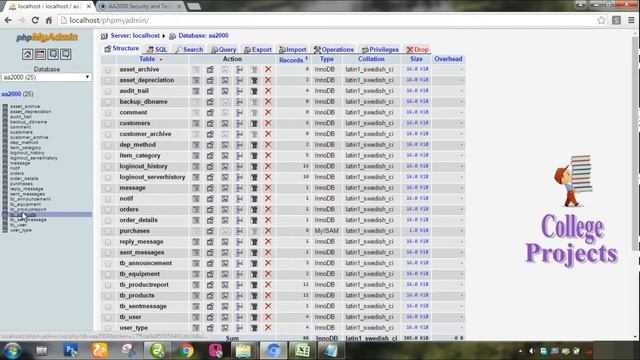Open the Operations tab
Screen dimensions: 640x360
click(334, 49)
